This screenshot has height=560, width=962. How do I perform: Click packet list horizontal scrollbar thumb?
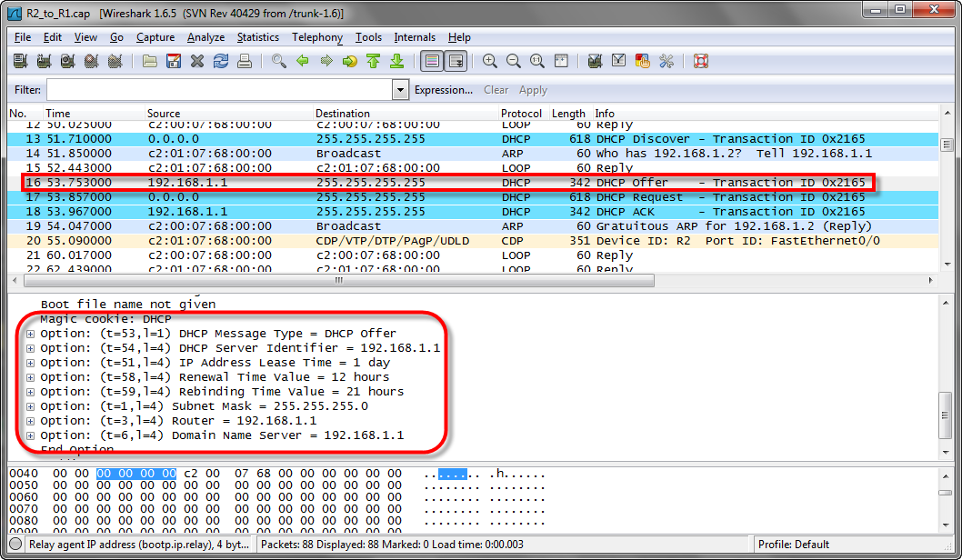tap(338, 280)
